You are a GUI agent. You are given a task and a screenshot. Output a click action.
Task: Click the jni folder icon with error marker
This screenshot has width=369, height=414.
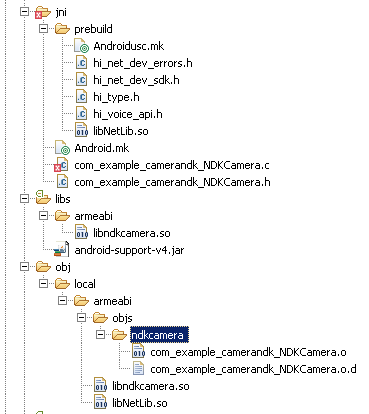(43, 12)
